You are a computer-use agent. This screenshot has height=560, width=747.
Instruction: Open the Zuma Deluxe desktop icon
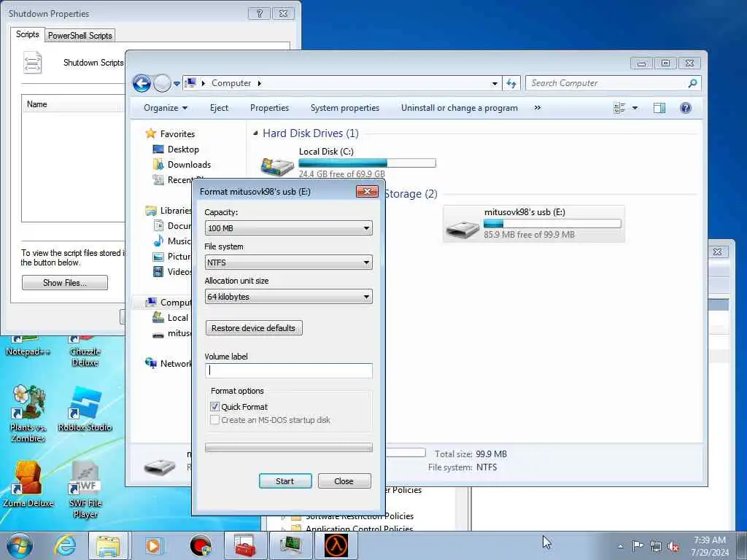pos(28,484)
